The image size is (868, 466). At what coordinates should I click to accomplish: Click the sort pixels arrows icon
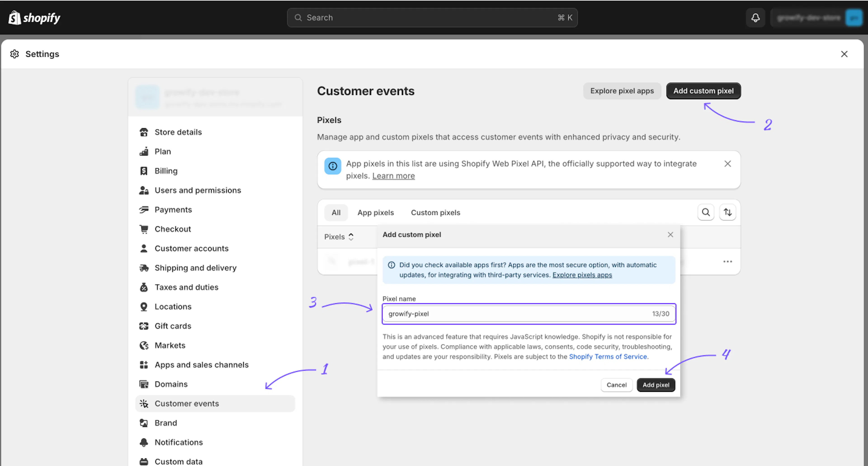[x=727, y=212]
